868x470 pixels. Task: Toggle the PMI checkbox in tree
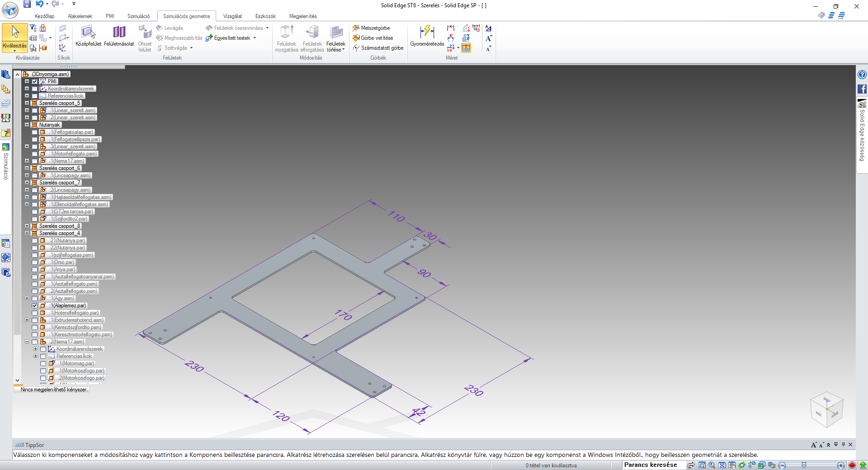(x=35, y=81)
